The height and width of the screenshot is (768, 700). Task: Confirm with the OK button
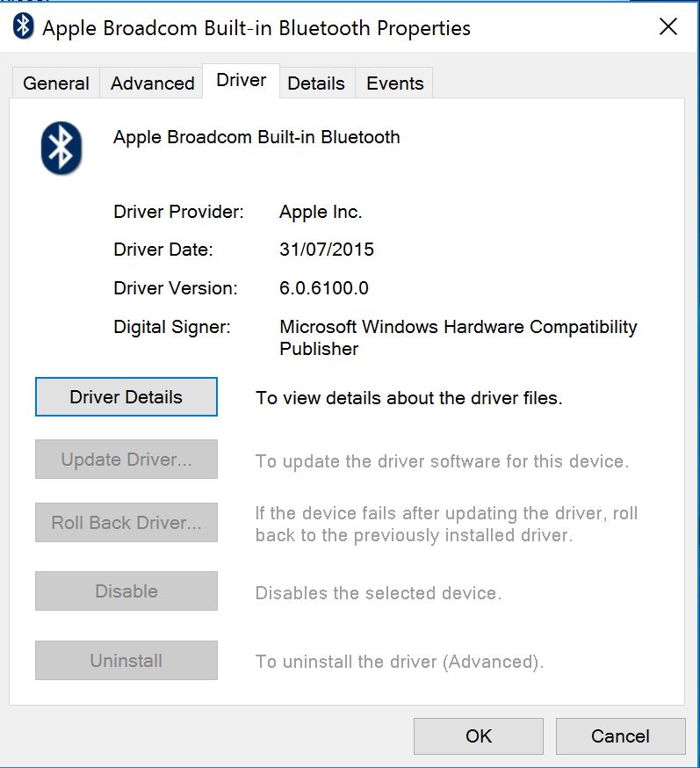click(479, 736)
